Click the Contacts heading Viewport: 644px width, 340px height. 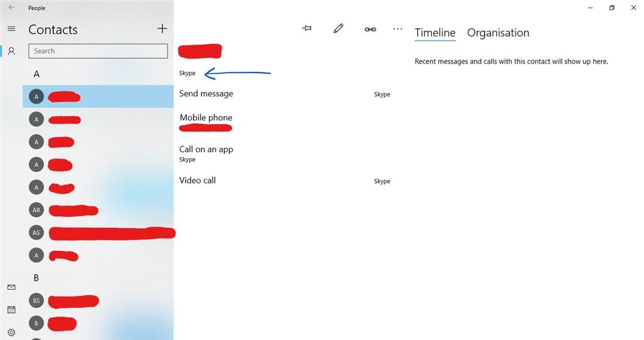point(53,30)
